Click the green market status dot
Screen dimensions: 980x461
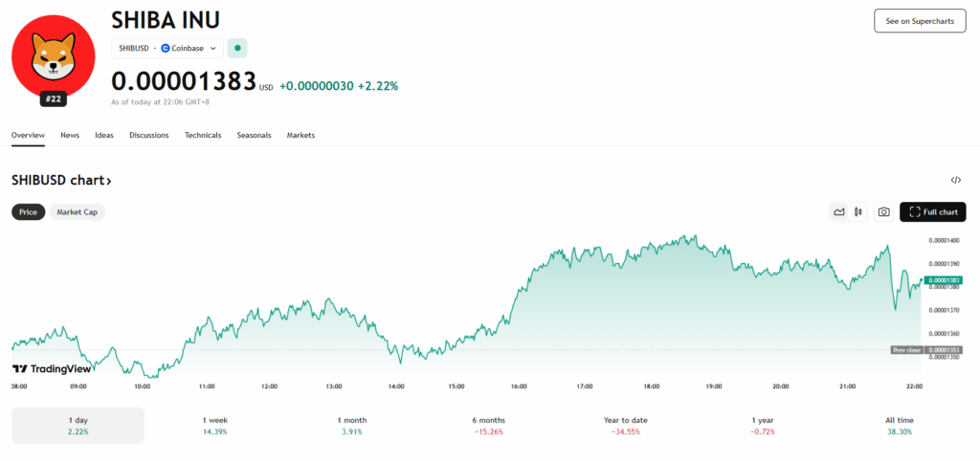[237, 48]
